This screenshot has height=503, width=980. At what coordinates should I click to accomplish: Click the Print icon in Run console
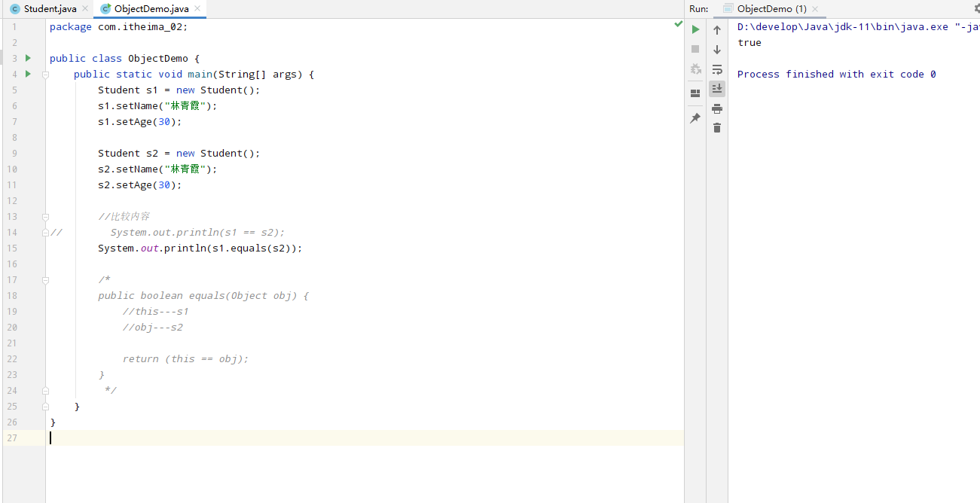(x=717, y=108)
